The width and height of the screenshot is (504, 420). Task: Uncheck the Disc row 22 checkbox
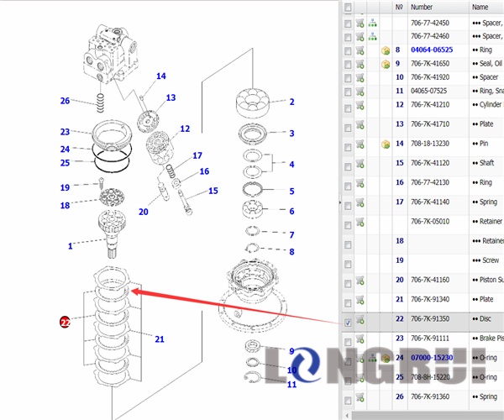click(x=348, y=322)
